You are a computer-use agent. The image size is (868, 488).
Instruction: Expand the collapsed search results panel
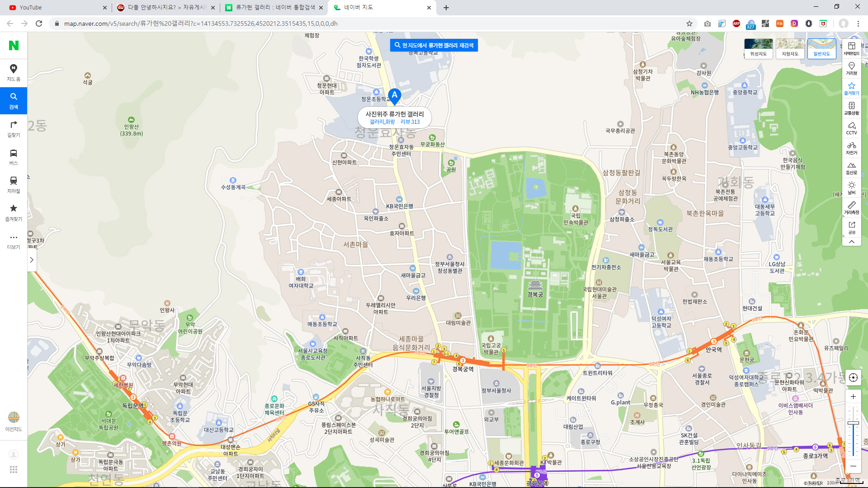pyautogui.click(x=32, y=260)
